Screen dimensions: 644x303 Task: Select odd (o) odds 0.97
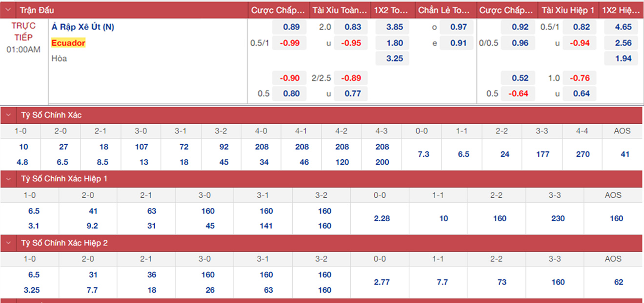click(458, 27)
